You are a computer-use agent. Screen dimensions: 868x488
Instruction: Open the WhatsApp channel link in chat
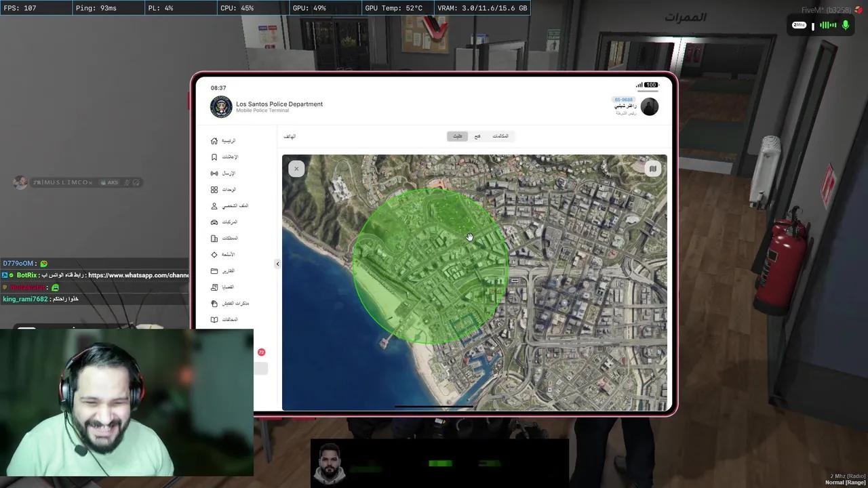coord(138,275)
